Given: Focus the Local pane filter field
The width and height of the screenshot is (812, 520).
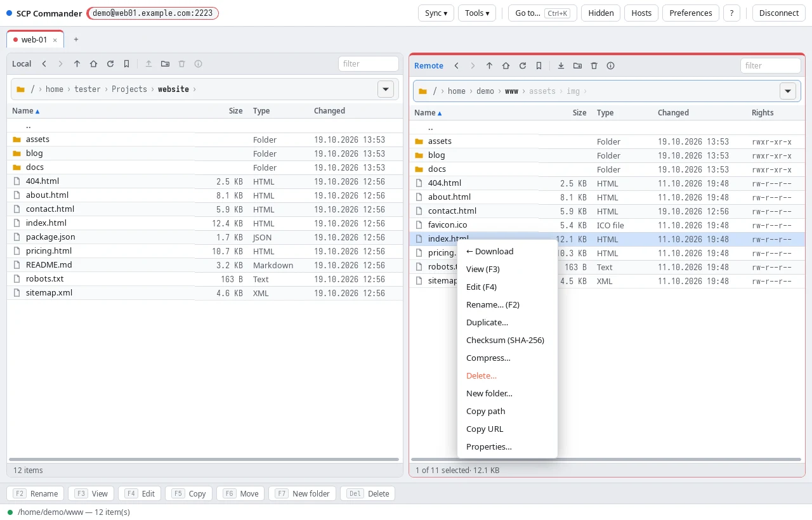Looking at the screenshot, I should pyautogui.click(x=369, y=63).
